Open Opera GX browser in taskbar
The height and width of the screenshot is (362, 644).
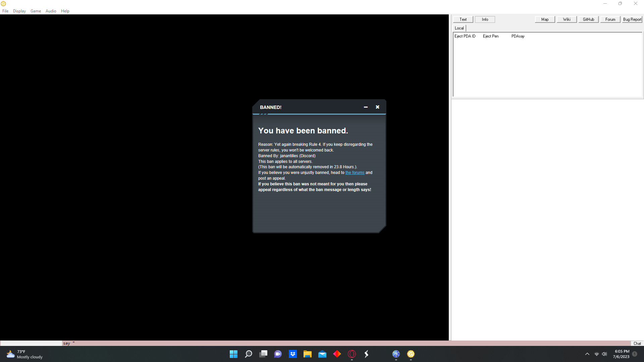[x=352, y=354]
